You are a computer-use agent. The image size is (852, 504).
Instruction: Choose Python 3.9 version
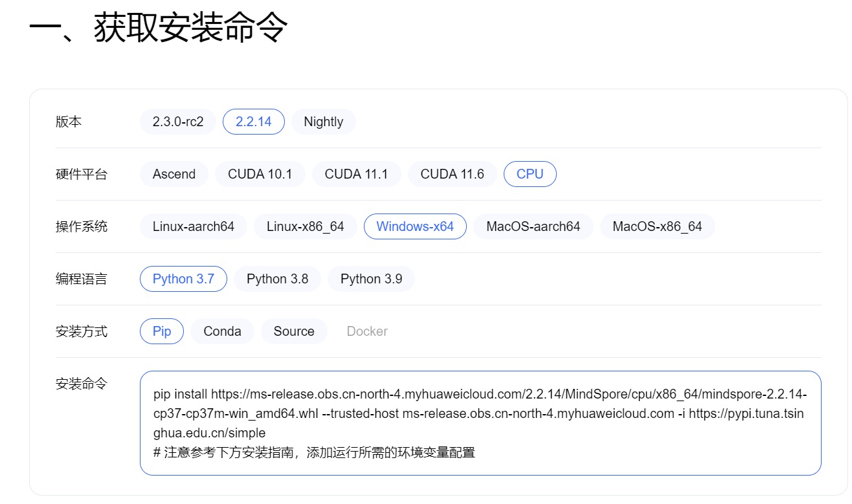[371, 278]
